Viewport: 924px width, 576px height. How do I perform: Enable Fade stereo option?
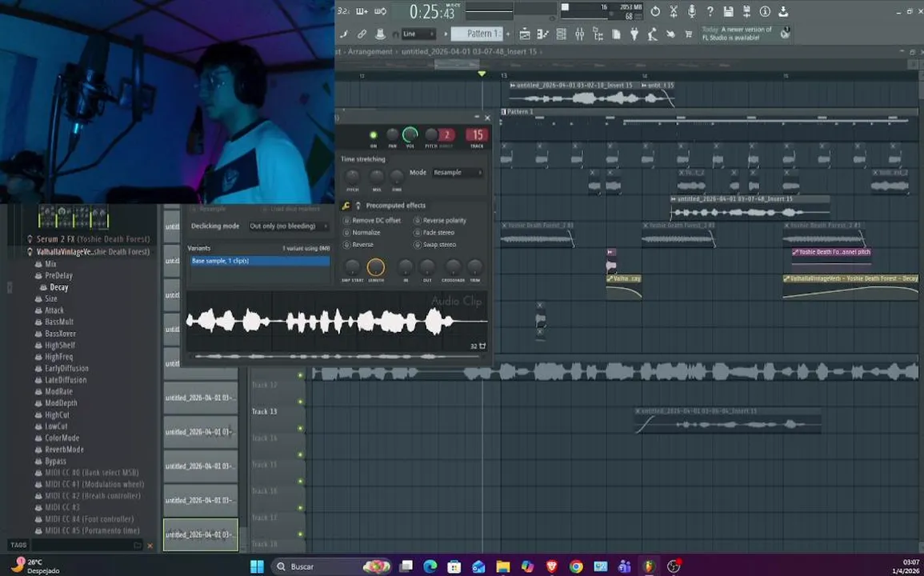point(434,232)
